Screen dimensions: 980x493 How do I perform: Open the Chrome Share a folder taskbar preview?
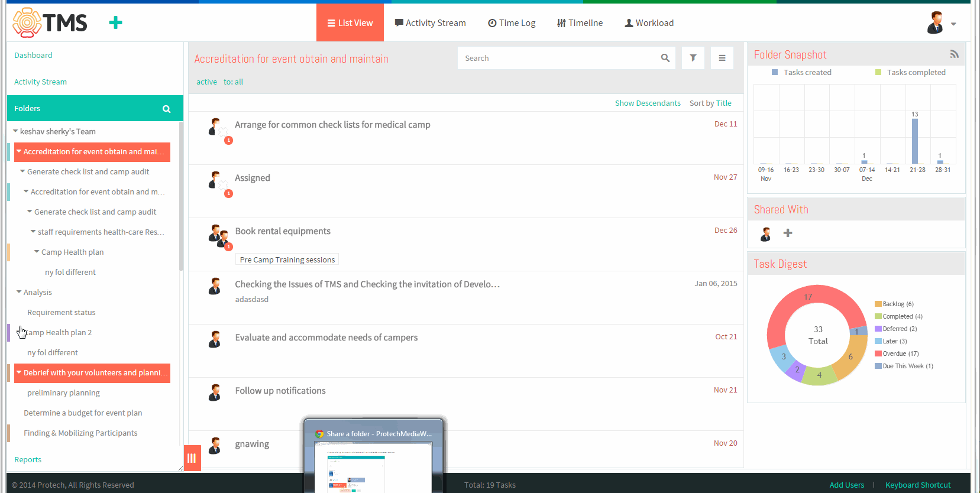pyautogui.click(x=374, y=456)
